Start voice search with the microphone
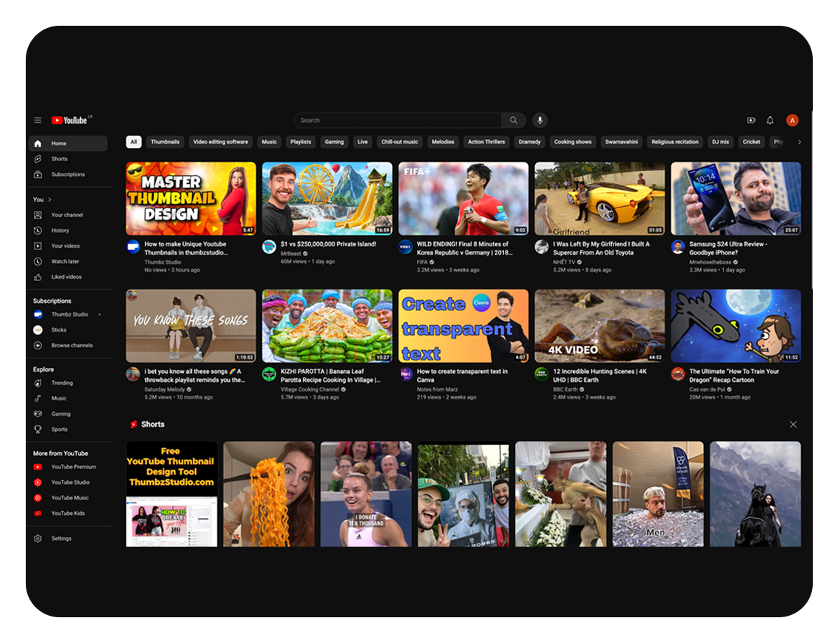The image size is (840, 643). tap(540, 120)
